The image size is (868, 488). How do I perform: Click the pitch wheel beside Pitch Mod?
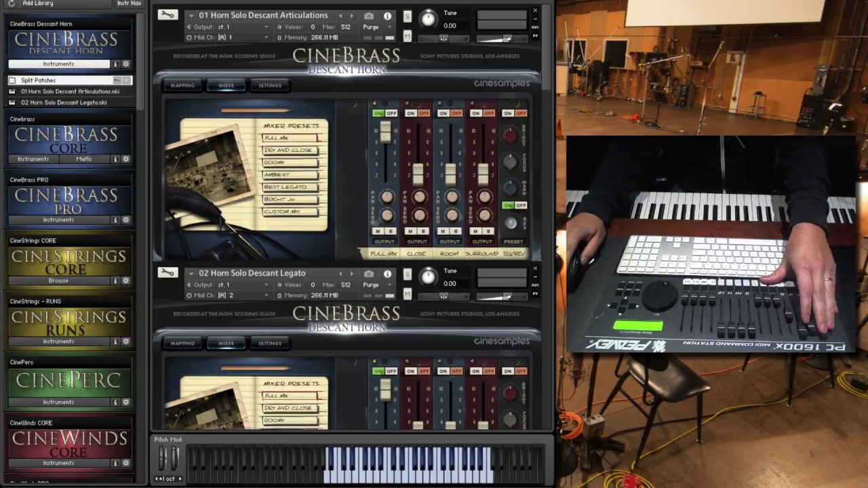coord(162,460)
